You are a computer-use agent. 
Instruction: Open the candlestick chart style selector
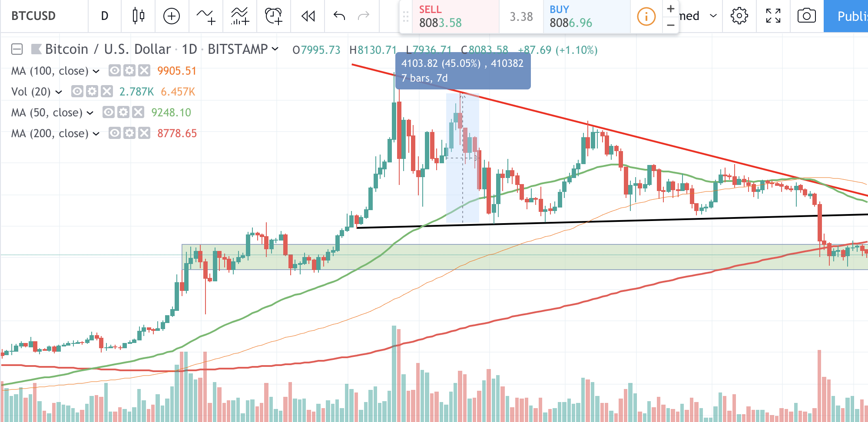(138, 16)
